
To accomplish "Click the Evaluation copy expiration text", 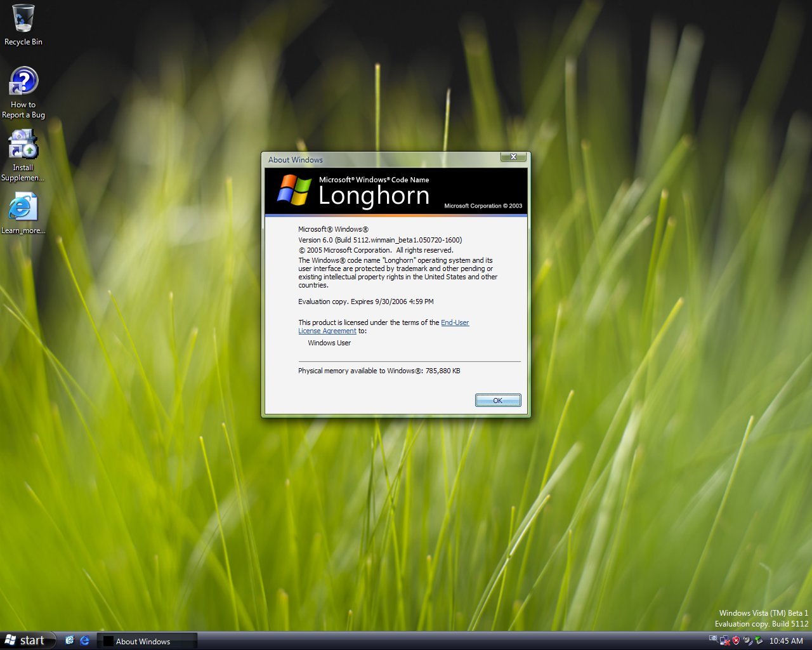I will [366, 302].
